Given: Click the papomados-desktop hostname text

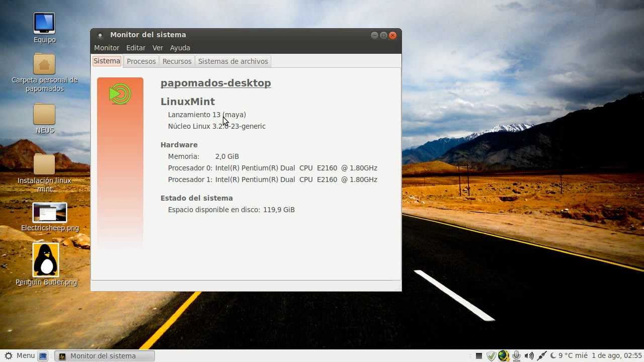Looking at the screenshot, I should [216, 83].
